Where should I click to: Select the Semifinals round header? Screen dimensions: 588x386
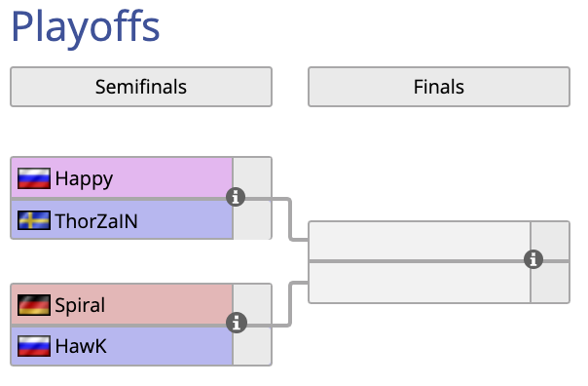click(x=141, y=87)
